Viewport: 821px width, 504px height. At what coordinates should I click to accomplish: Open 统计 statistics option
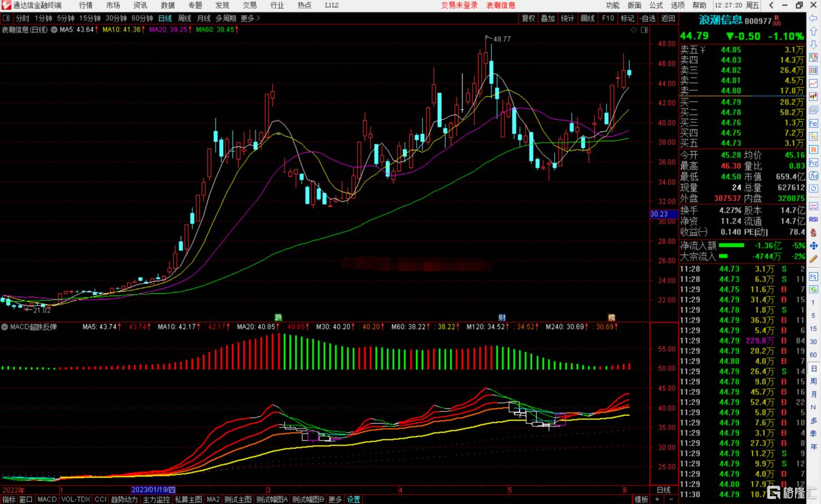(x=567, y=19)
